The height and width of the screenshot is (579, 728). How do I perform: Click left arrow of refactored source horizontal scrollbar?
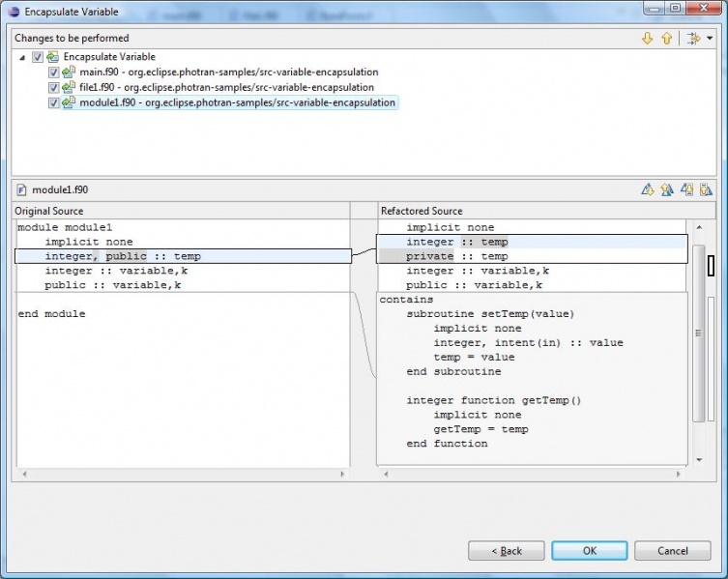tap(386, 474)
